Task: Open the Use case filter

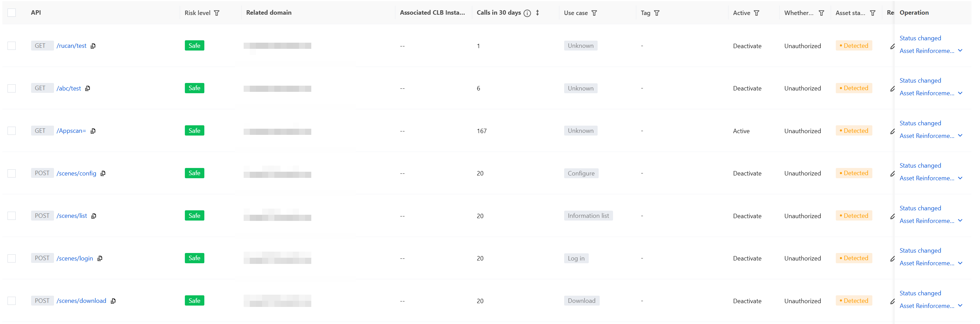Action: (x=594, y=13)
